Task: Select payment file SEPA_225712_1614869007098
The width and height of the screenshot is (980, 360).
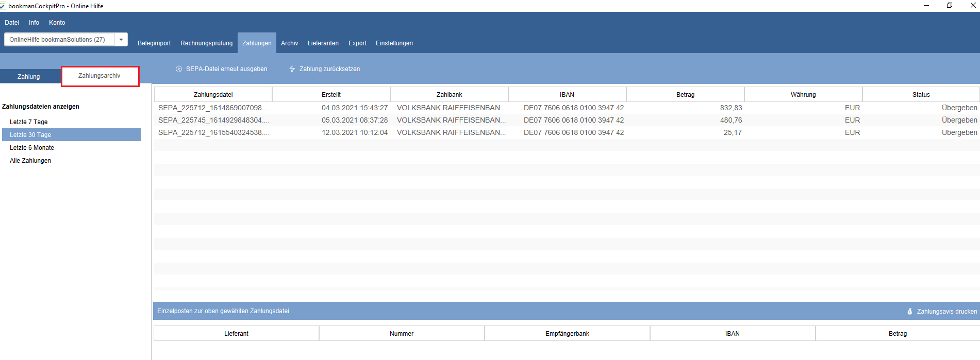Action: [x=214, y=108]
